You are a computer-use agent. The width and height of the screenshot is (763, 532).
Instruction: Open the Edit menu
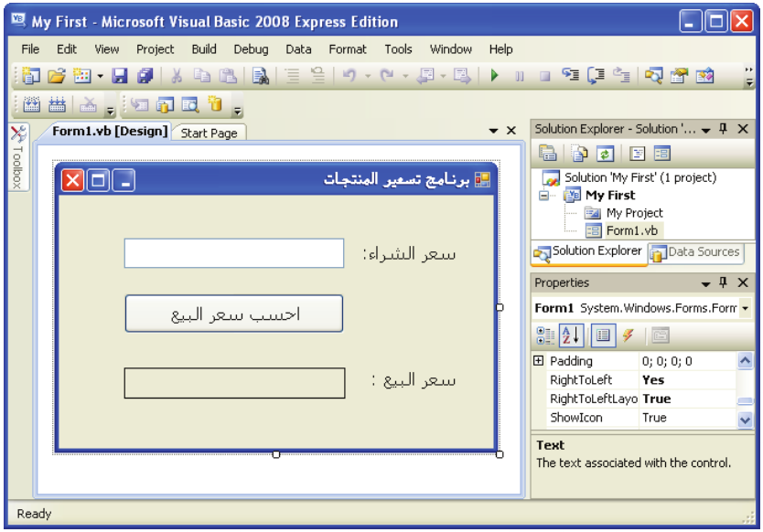tap(67, 49)
